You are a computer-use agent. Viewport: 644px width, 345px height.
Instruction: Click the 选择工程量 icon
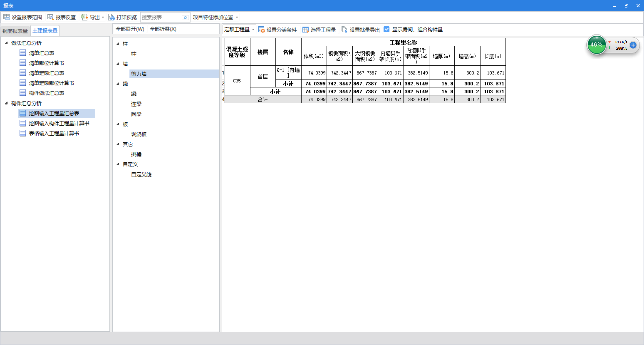click(x=305, y=30)
